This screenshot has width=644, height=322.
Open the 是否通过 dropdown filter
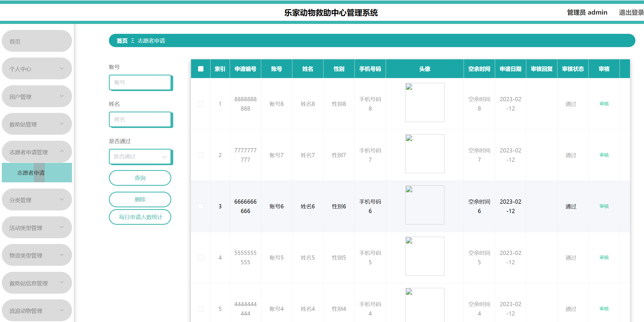[x=140, y=157]
